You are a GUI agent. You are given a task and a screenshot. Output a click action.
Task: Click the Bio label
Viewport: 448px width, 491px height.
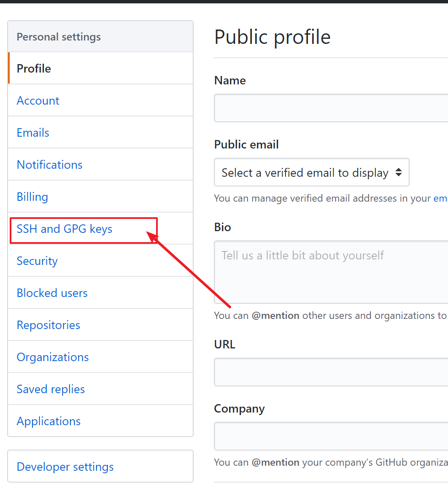223,227
